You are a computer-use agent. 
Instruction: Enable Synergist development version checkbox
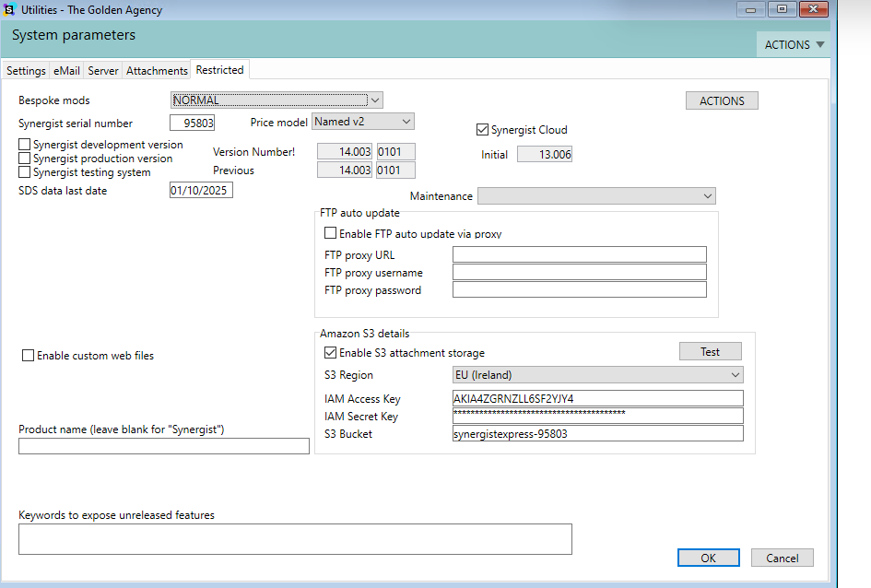pos(25,145)
